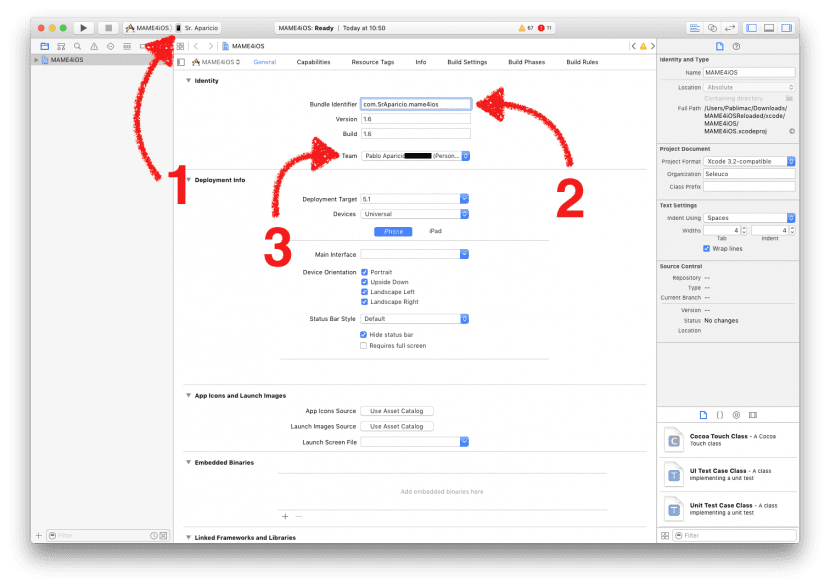The height and width of the screenshot is (587, 830).
Task: Uncheck Upside Down orientation
Action: [x=364, y=282]
